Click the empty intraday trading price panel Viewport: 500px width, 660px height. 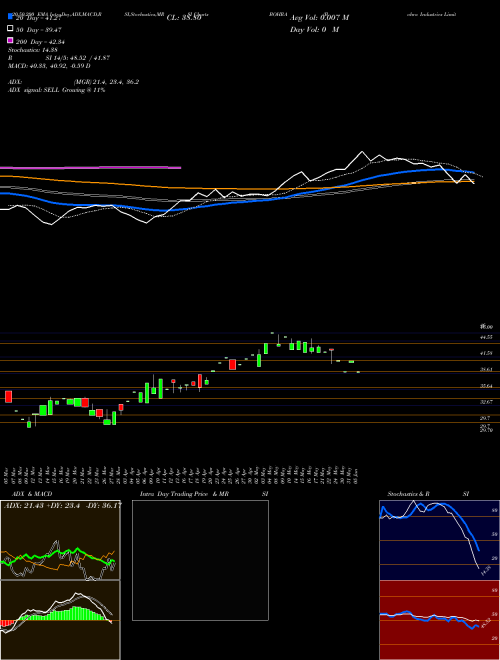(x=200, y=560)
